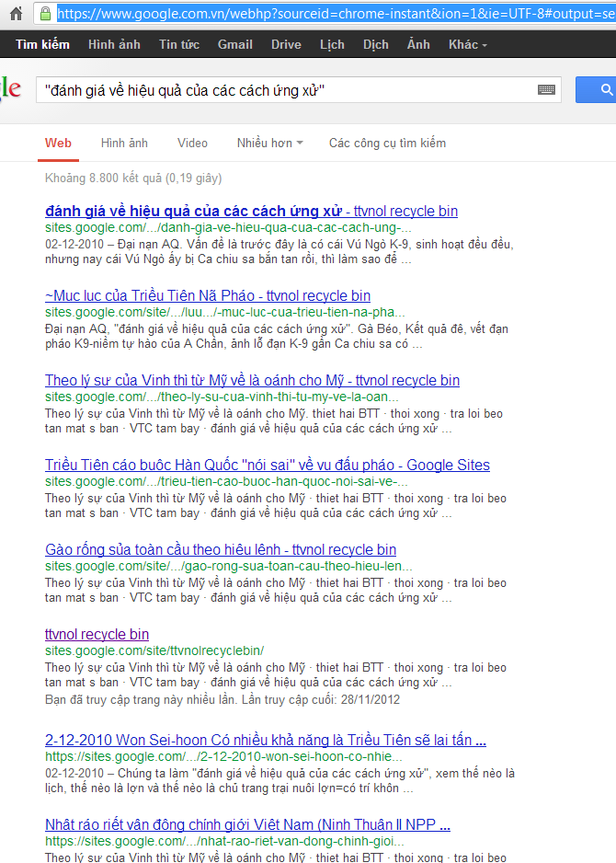Click green URL ending -muc-luc-cua-trieu-tien-na-pha

coord(225,313)
